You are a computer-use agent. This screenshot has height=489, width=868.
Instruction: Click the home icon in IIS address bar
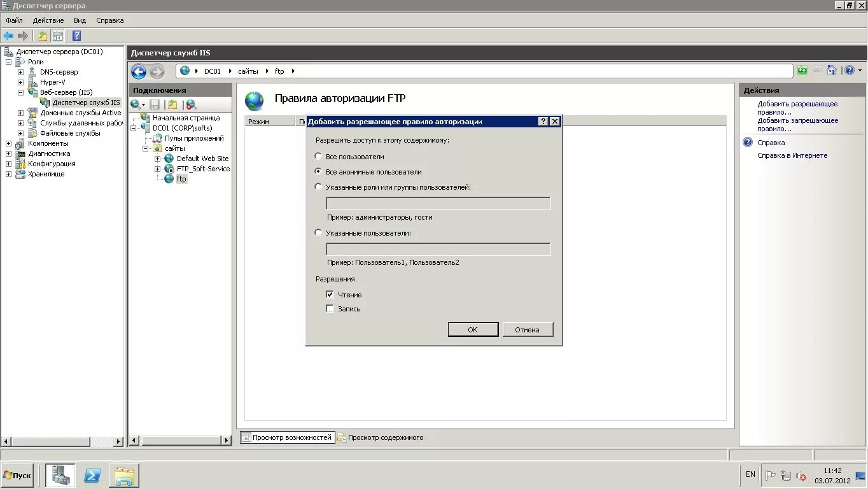coord(831,71)
